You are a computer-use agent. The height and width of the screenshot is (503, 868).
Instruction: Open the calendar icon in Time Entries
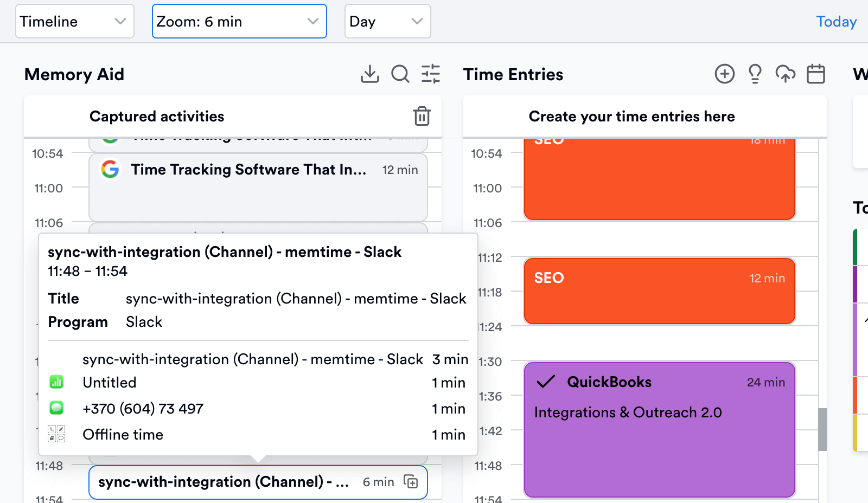click(x=816, y=74)
